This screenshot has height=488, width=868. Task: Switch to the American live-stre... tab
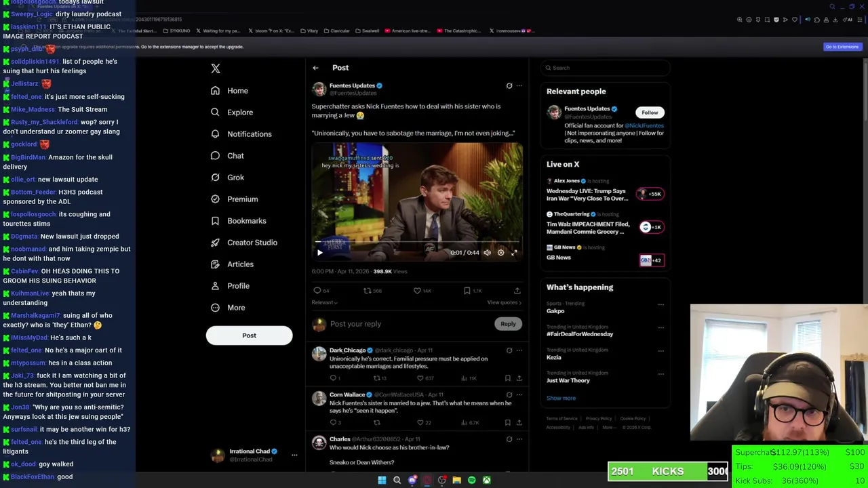tap(408, 30)
